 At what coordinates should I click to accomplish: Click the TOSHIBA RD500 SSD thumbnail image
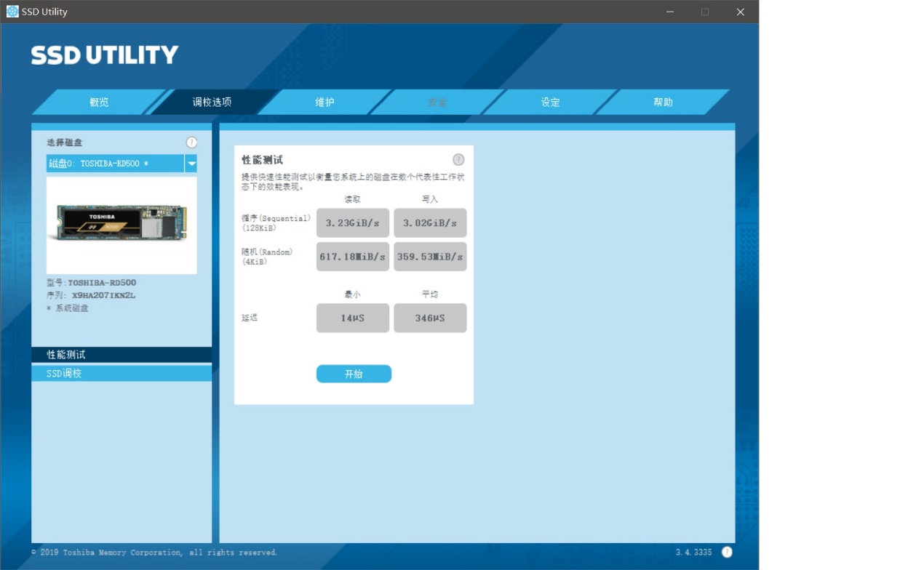(122, 225)
